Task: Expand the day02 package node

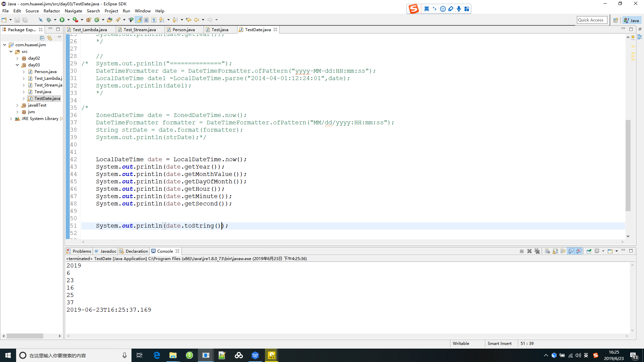Action: tap(17, 58)
